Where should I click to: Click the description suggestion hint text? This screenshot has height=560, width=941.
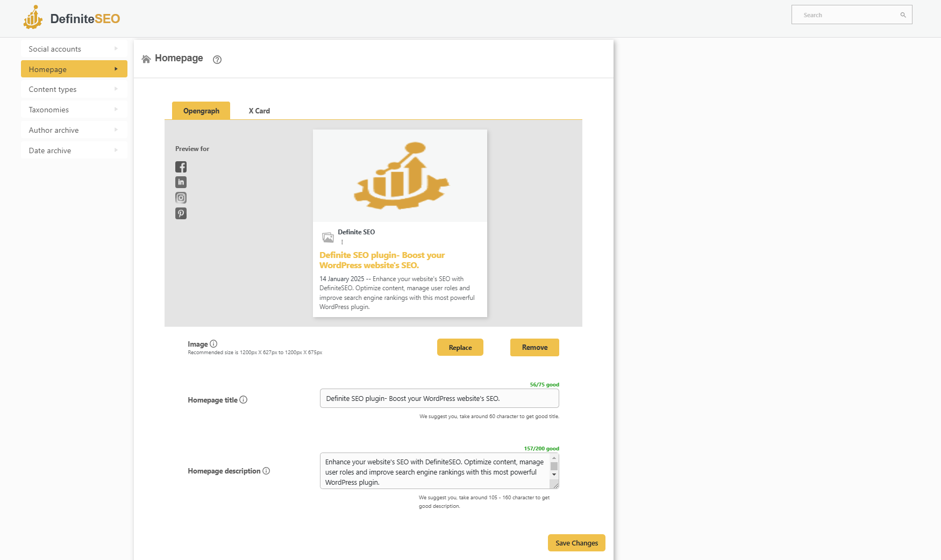(484, 502)
